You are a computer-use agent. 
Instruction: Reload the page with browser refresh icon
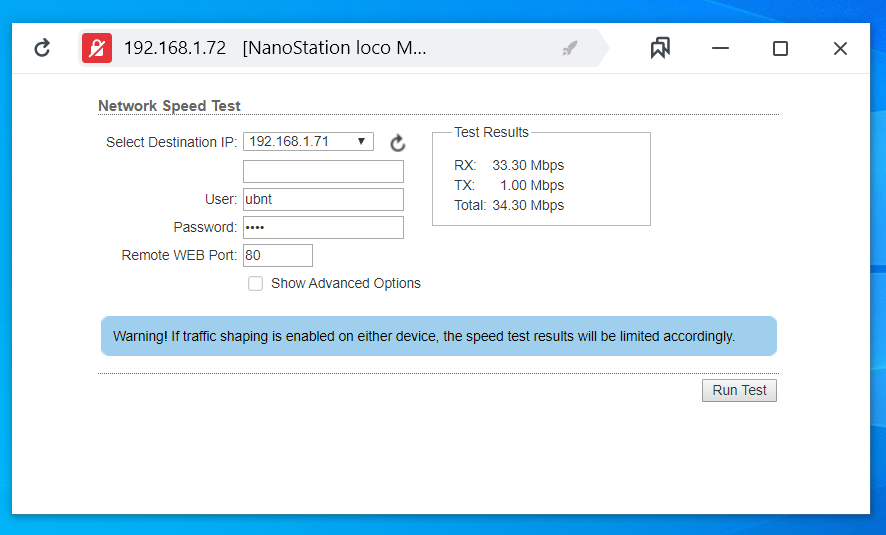tap(42, 48)
